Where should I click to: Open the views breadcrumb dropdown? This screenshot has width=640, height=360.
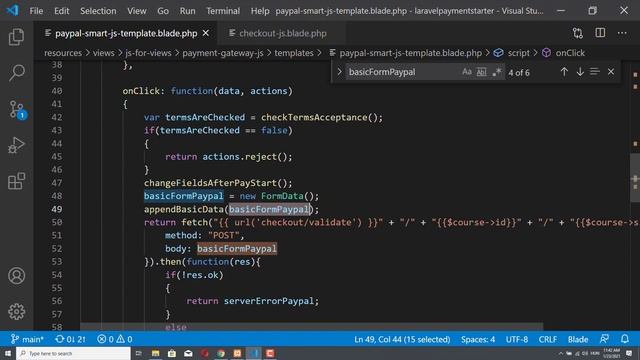[103, 53]
